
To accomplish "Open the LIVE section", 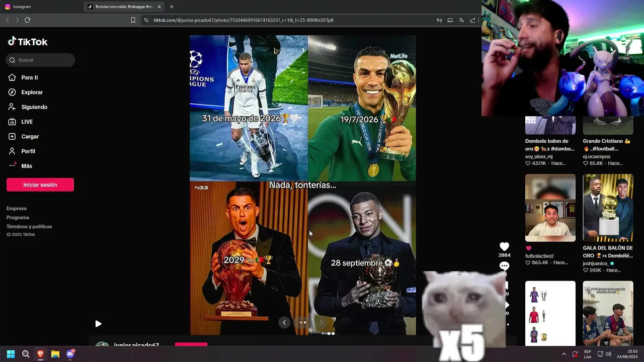I will [27, 122].
